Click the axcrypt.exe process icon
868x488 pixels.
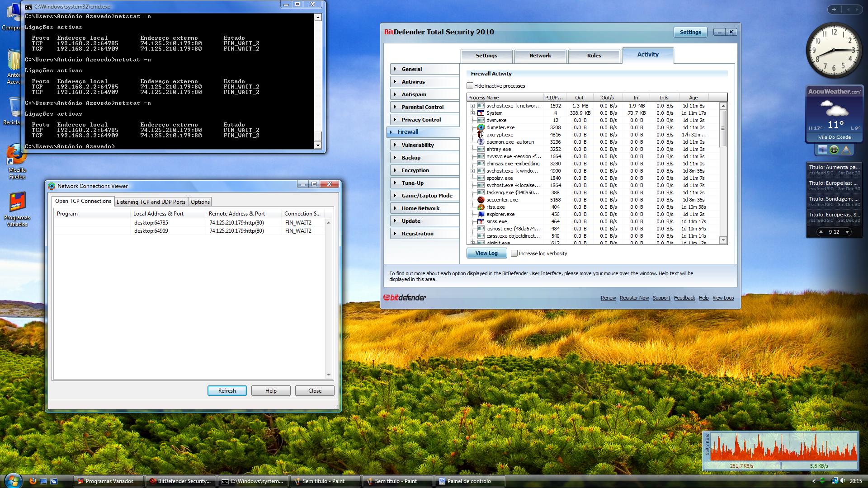point(481,135)
